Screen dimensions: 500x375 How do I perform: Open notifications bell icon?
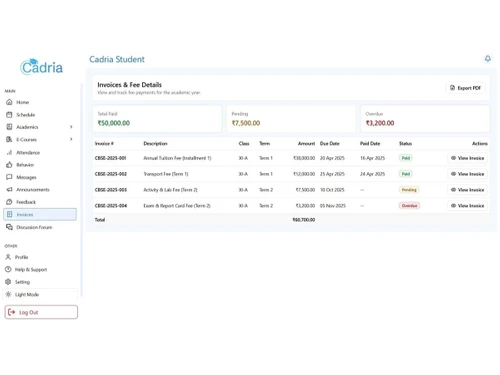point(488,59)
